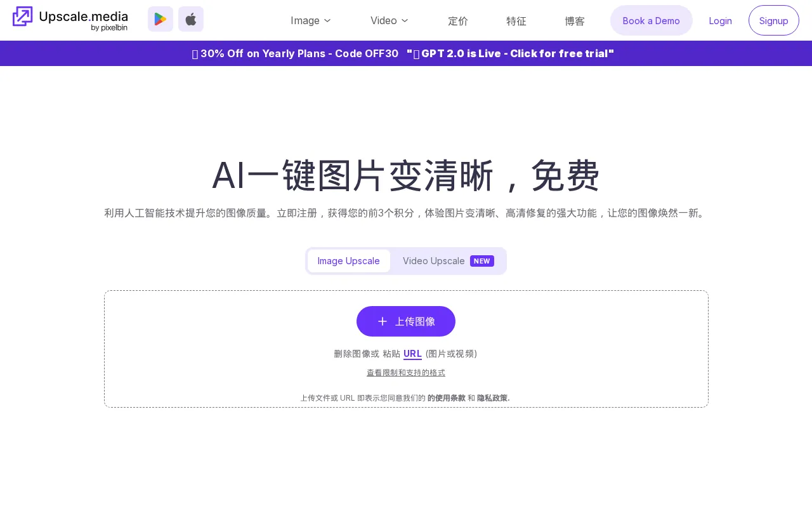The height and width of the screenshot is (508, 812).
Task: Expand the Video dropdown menu
Action: point(390,20)
